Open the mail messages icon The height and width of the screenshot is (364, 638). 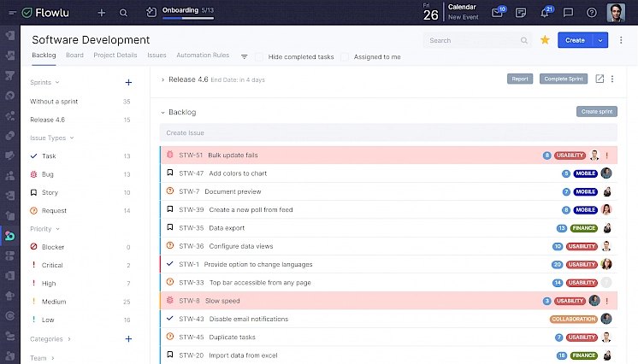[497, 13]
